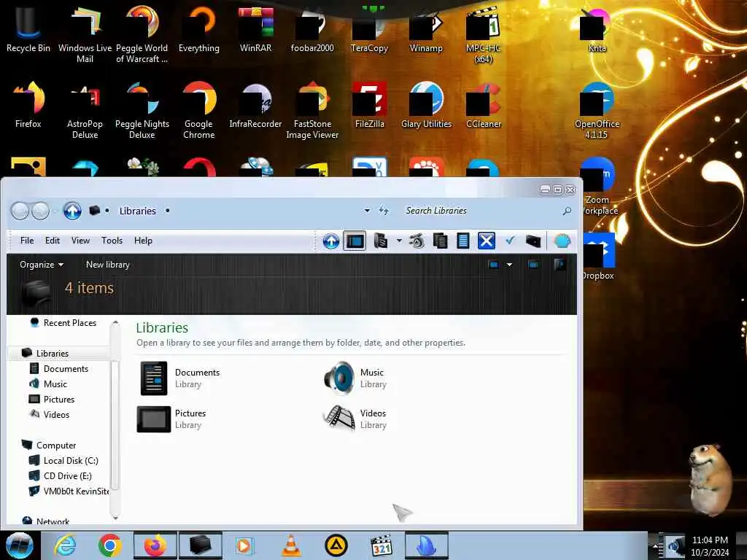This screenshot has width=747, height=560.
Task: Click the blue Up arrow beside address bar
Action: tap(72, 211)
